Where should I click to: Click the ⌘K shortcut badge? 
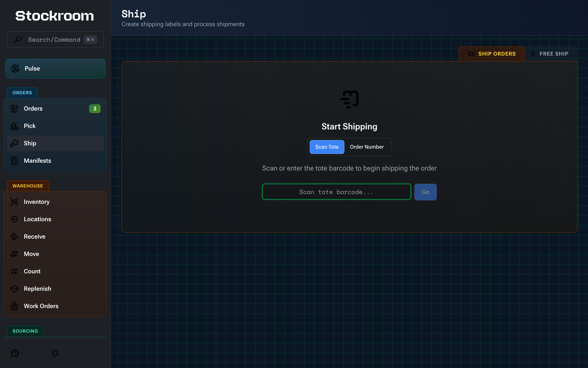click(x=90, y=39)
